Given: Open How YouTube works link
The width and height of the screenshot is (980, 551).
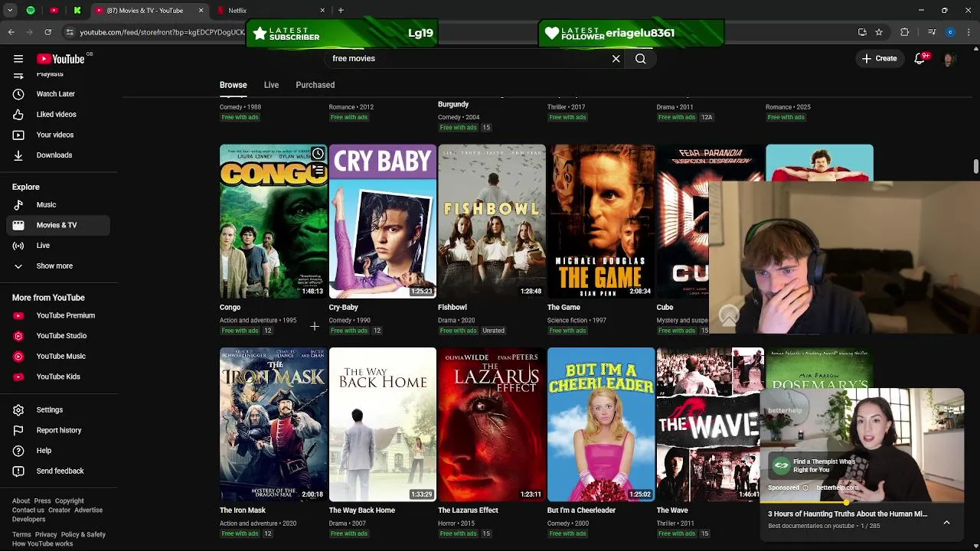Looking at the screenshot, I should point(42,544).
